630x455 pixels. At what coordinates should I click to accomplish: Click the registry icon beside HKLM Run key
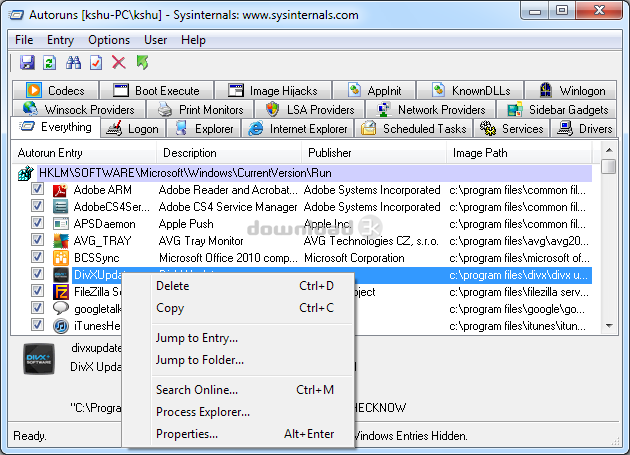pyautogui.click(x=26, y=173)
